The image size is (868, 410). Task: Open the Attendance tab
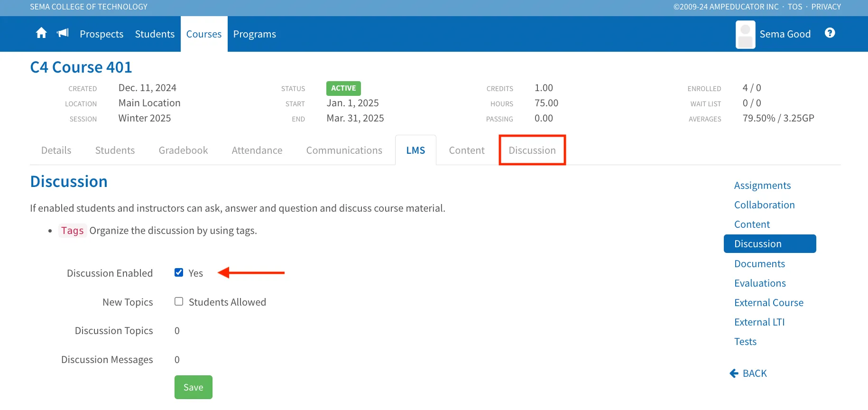(257, 150)
